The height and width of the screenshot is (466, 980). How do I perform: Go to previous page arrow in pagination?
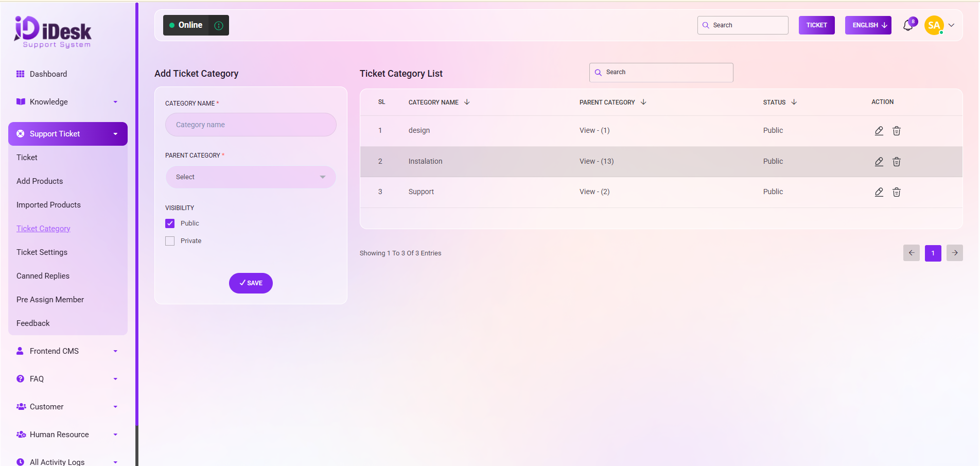[912, 253]
